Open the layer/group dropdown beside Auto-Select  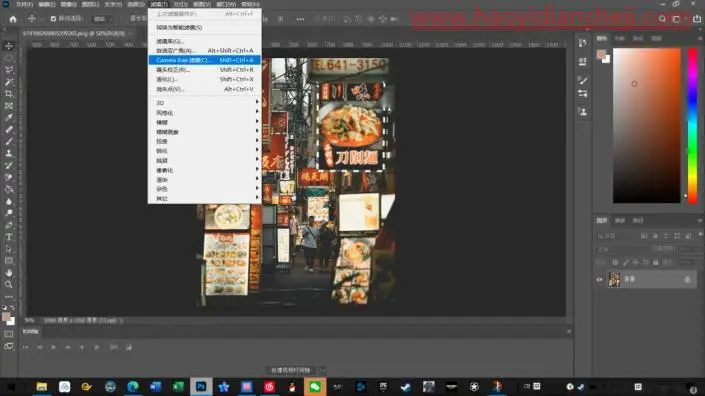click(x=103, y=19)
